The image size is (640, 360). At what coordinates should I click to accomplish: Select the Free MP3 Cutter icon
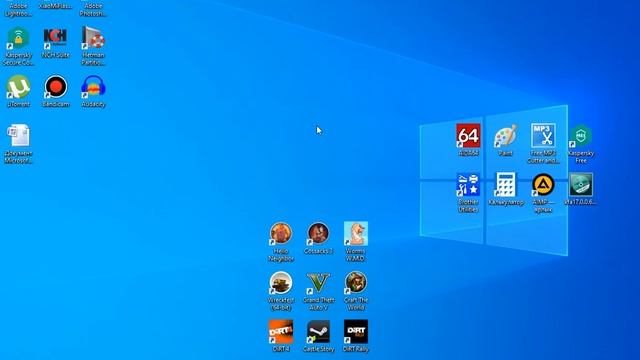tap(543, 136)
